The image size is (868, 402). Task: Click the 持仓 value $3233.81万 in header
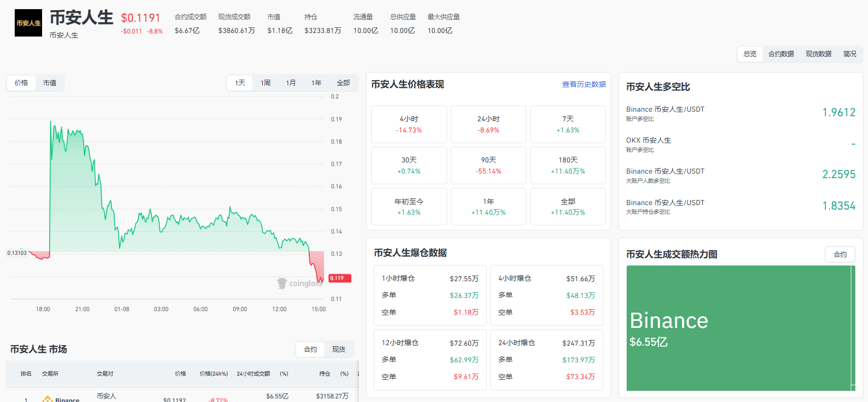[323, 30]
